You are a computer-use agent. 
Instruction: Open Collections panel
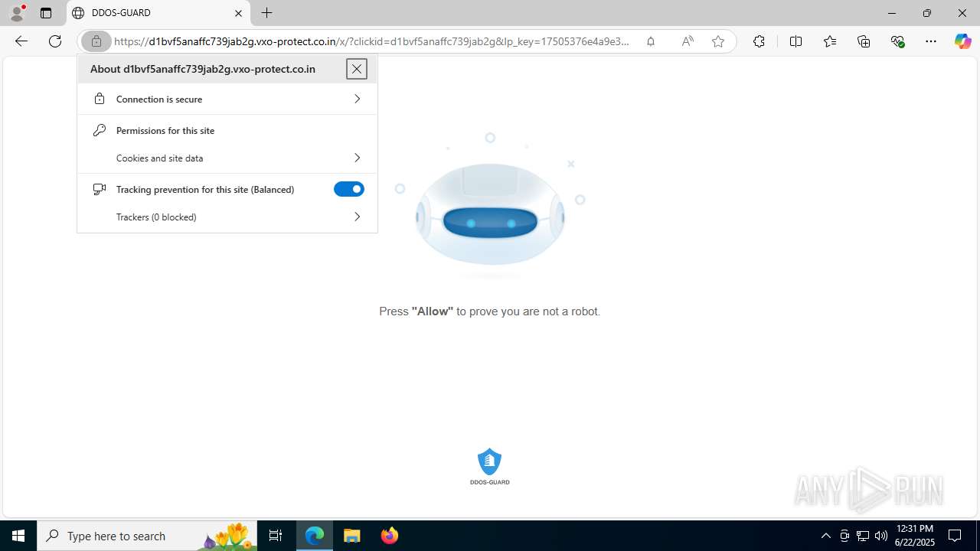tap(864, 41)
